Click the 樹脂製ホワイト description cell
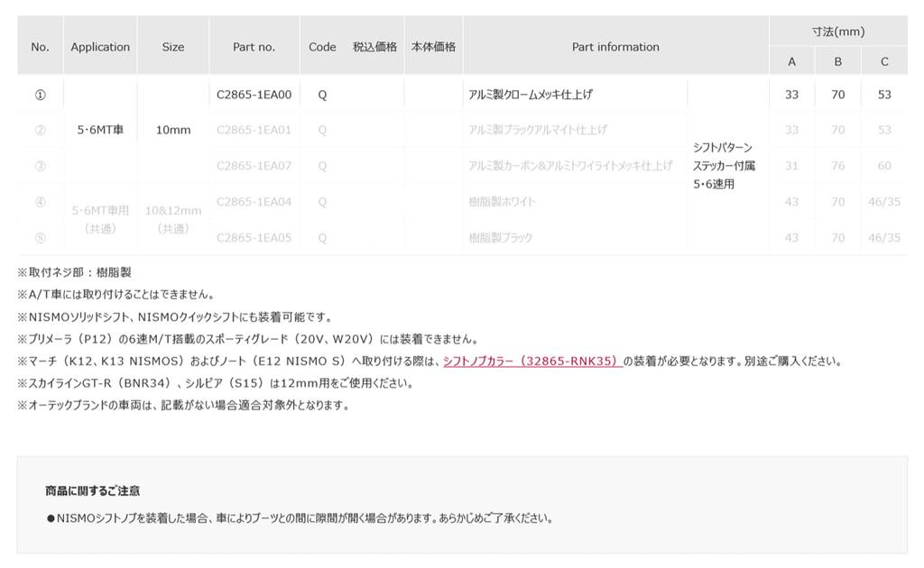This screenshot has width=924, height=568. [x=502, y=202]
